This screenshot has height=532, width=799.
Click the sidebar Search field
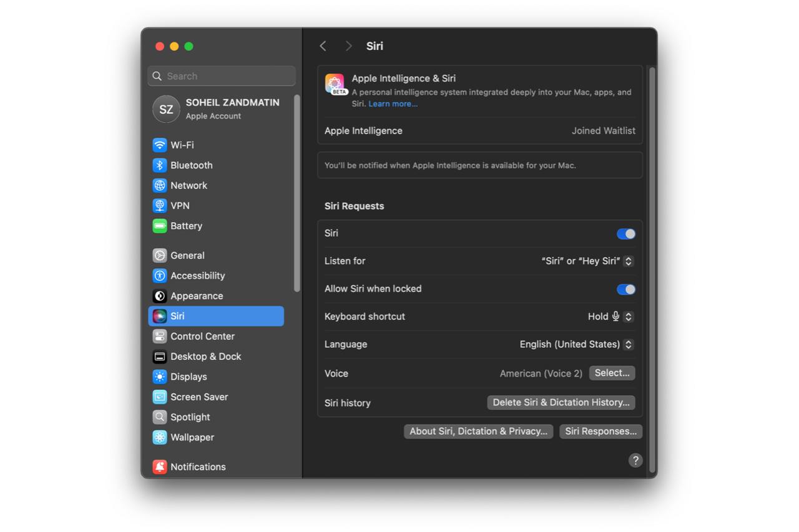222,76
